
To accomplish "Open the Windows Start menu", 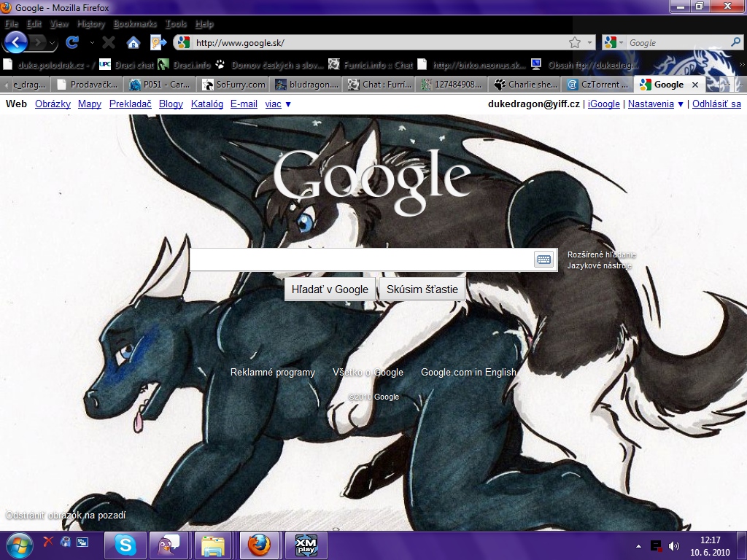I will (x=19, y=545).
